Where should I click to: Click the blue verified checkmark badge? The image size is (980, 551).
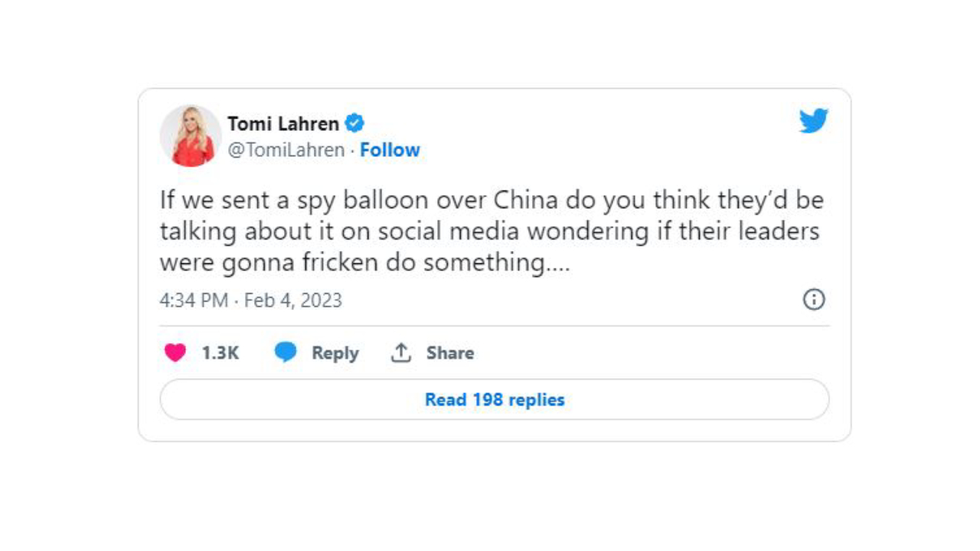click(354, 122)
